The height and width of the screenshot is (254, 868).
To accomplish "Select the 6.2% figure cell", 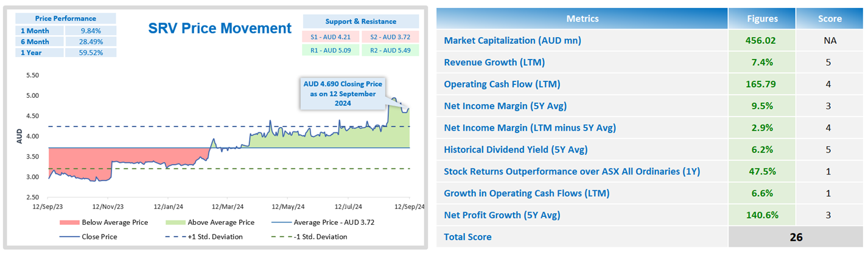I will point(761,150).
